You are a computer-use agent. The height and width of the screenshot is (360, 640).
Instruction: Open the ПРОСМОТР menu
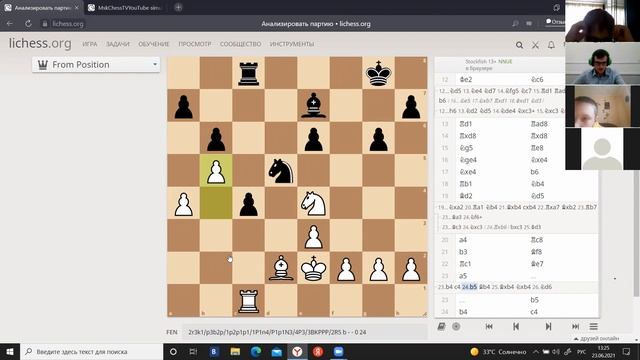point(195,44)
